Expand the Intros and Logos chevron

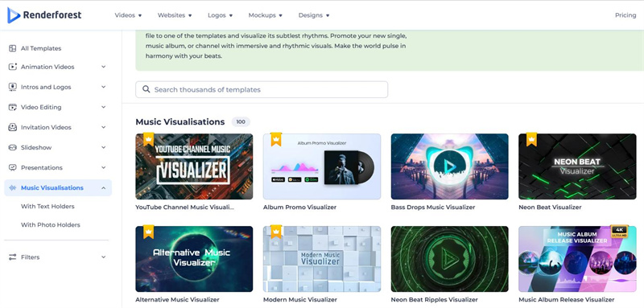[104, 87]
